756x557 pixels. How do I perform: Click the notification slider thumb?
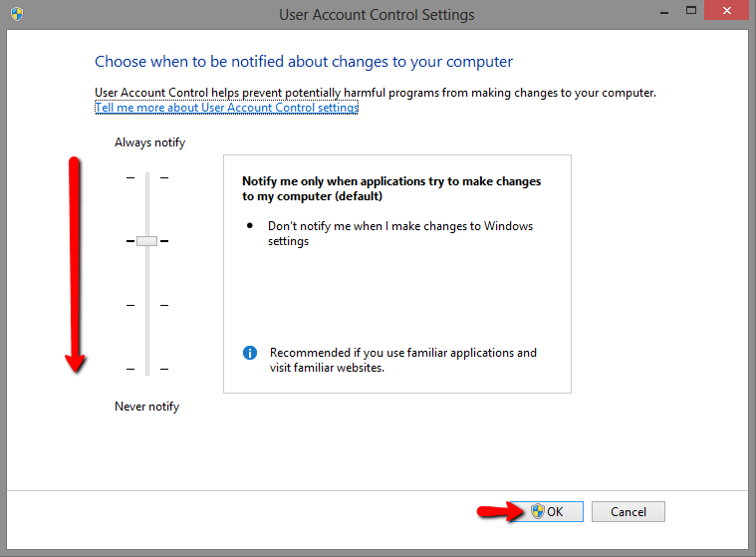(x=147, y=241)
